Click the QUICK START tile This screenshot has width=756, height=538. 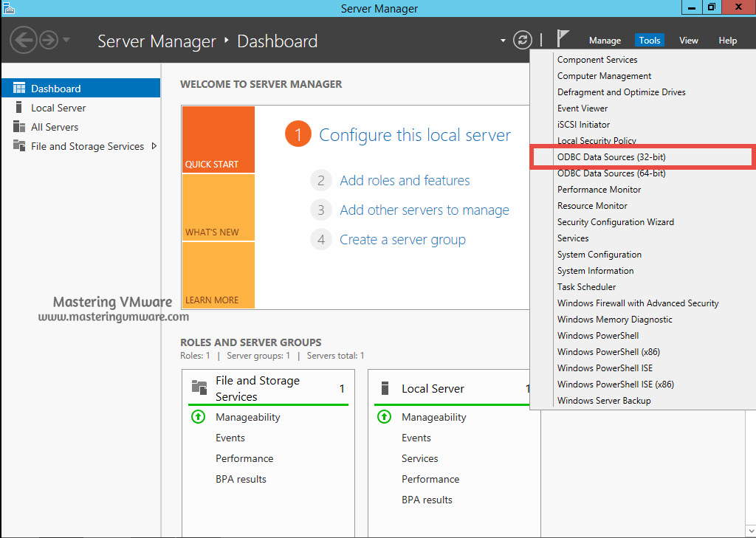219,139
